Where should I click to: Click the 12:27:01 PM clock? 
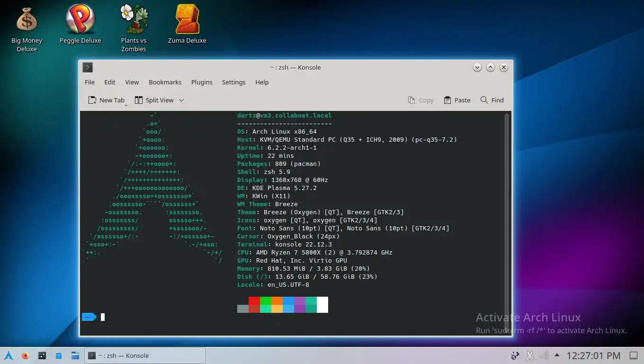593,355
